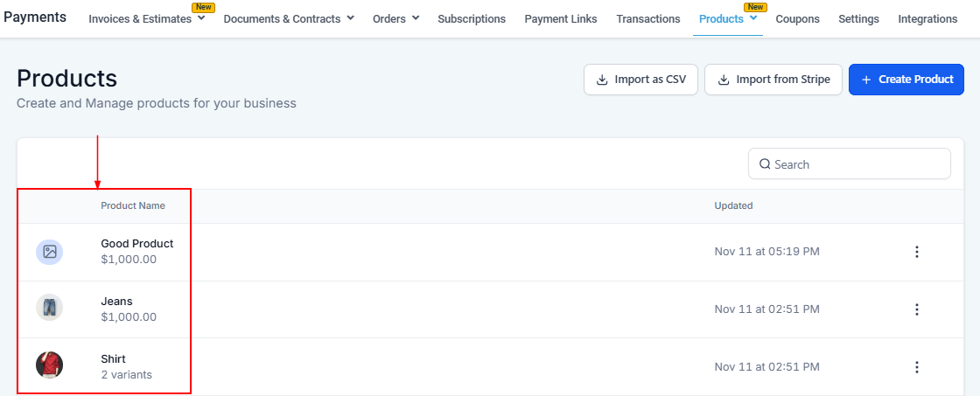The width and height of the screenshot is (980, 396).
Task: Sort by the Updated column header
Action: (x=733, y=206)
